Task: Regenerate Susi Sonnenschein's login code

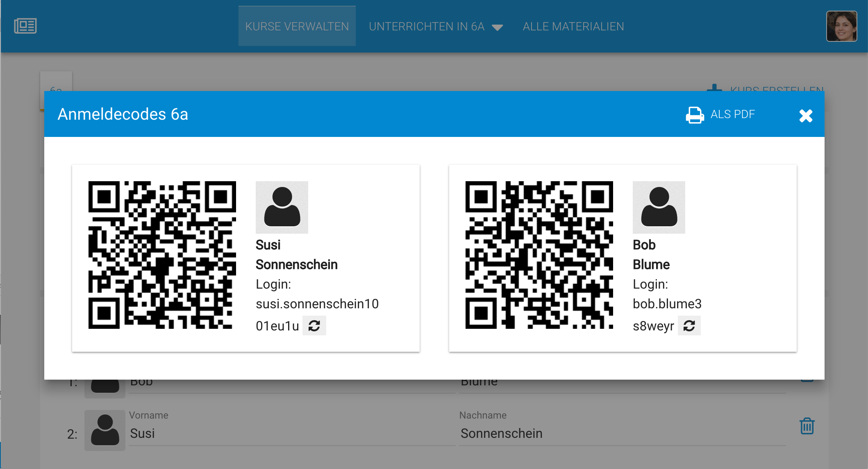Action: point(314,326)
